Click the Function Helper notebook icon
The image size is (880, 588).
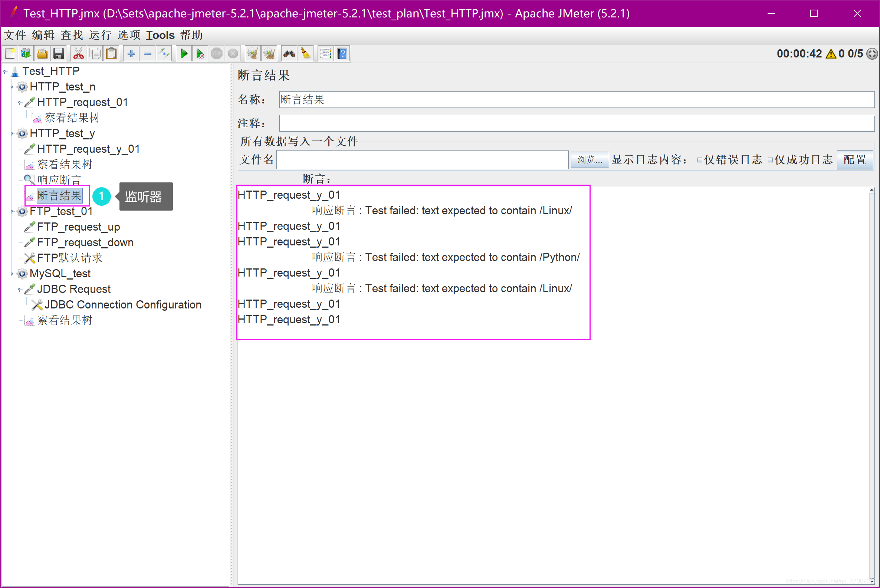pos(325,54)
